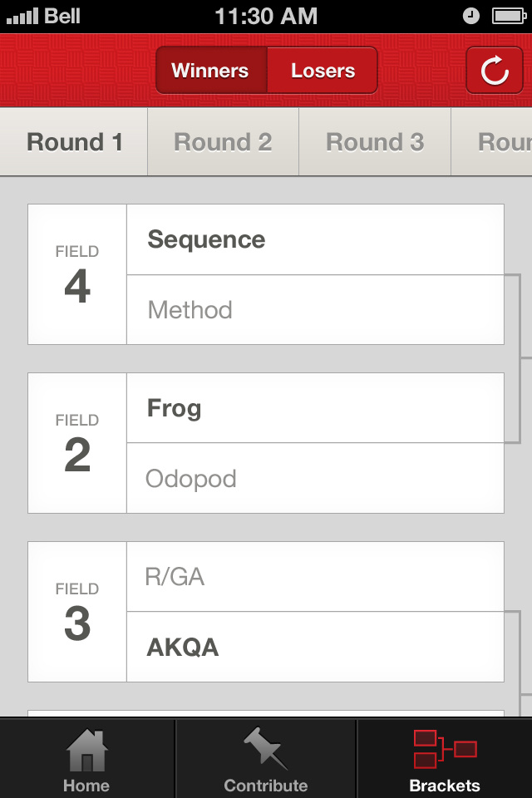Select team Method in Field 4
Screen dimensions: 532x798
coord(315,310)
